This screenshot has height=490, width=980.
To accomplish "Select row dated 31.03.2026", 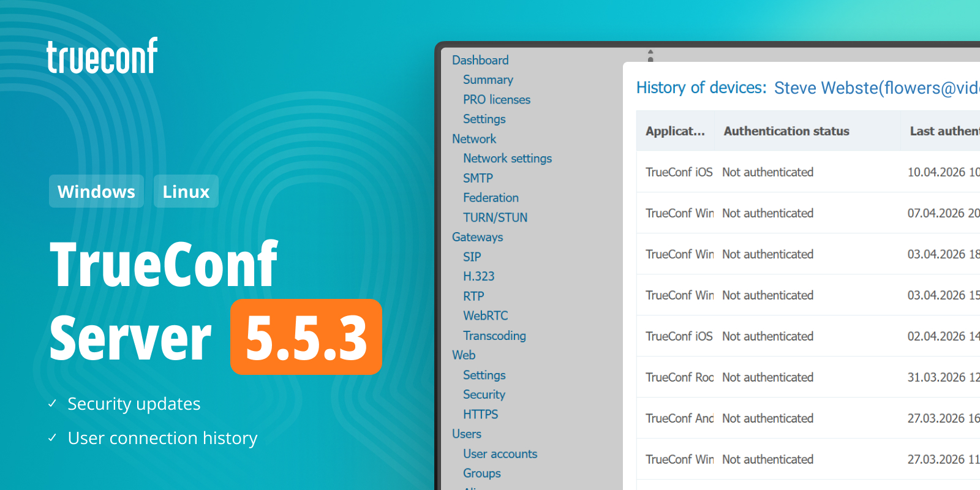I will click(809, 377).
